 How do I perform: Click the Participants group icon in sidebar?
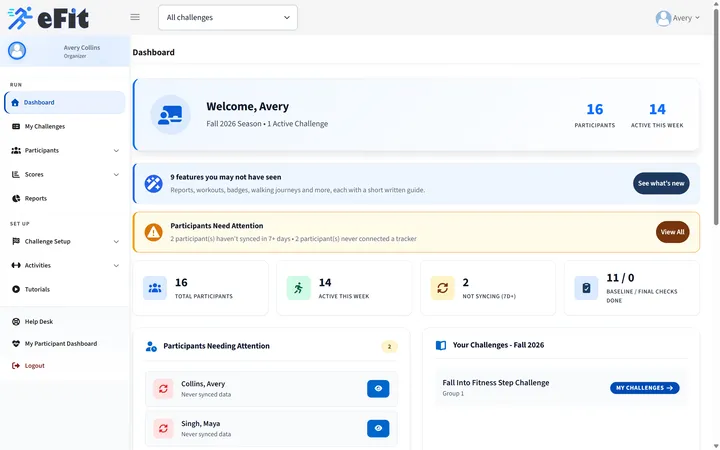click(x=16, y=150)
